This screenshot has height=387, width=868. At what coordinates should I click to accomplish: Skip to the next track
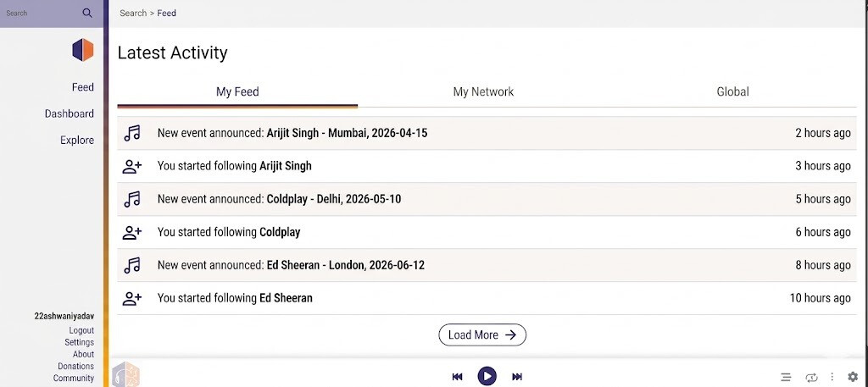click(x=517, y=377)
